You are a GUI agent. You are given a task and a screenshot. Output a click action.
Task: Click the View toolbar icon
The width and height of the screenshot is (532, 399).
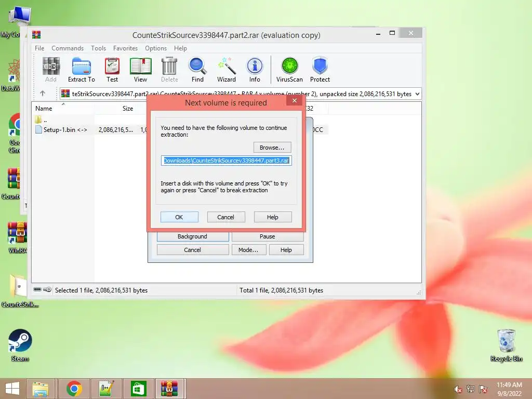(140, 70)
